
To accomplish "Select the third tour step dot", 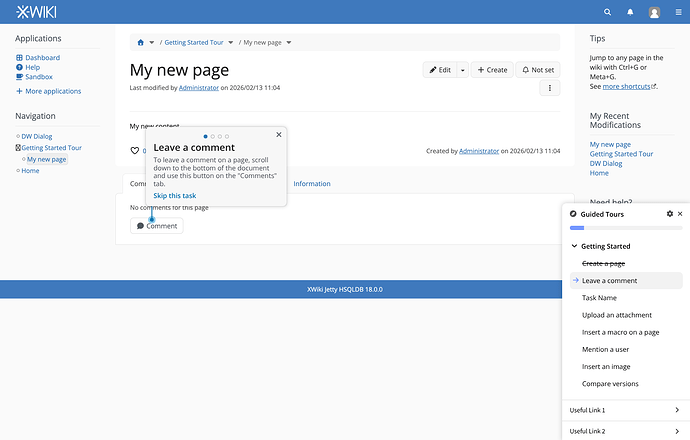I will [x=220, y=136].
